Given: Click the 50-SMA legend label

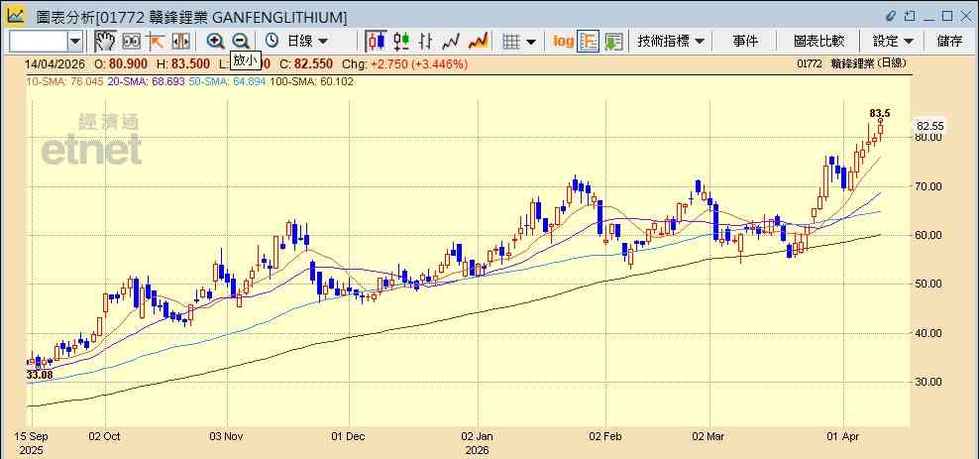Looking at the screenshot, I should 227,81.
